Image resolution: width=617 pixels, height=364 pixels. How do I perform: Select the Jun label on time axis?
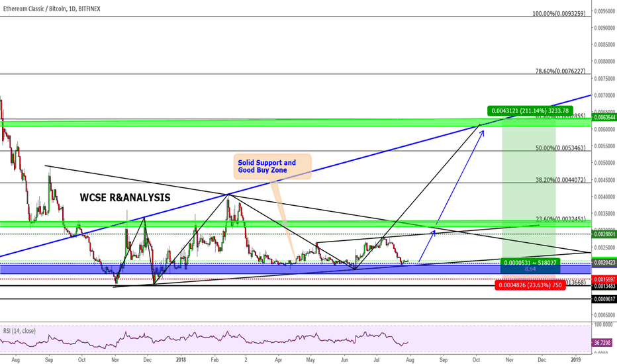344,359
